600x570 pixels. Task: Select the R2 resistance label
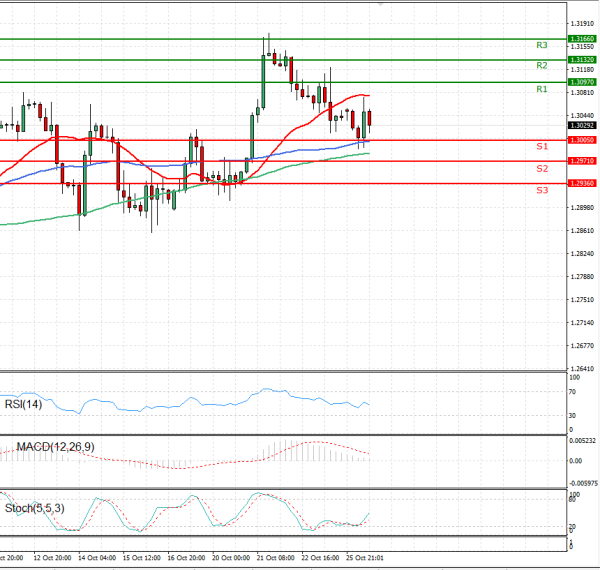coord(541,66)
